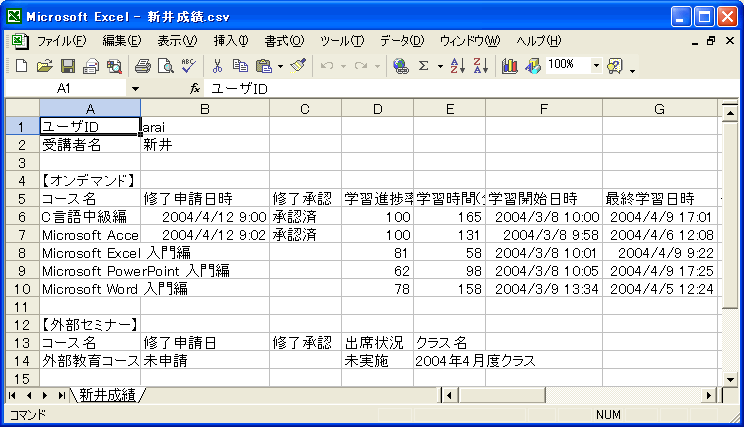Image resolution: width=744 pixels, height=427 pixels.
Task: Open the Chart Wizard icon
Action: pos(510,66)
